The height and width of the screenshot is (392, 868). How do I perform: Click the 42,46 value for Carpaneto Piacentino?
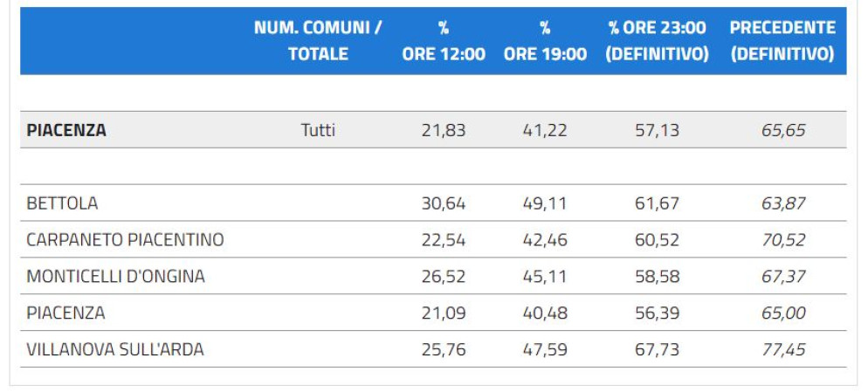tap(545, 240)
